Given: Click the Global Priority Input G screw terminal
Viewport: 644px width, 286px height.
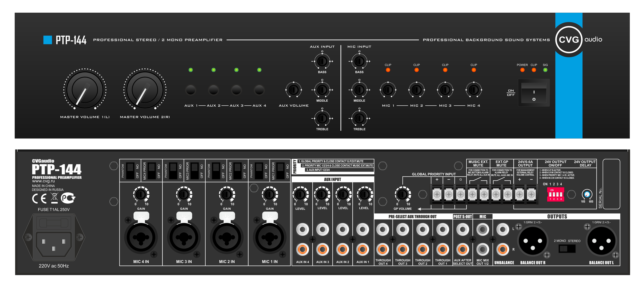Looking at the screenshot, I should (x=460, y=194).
